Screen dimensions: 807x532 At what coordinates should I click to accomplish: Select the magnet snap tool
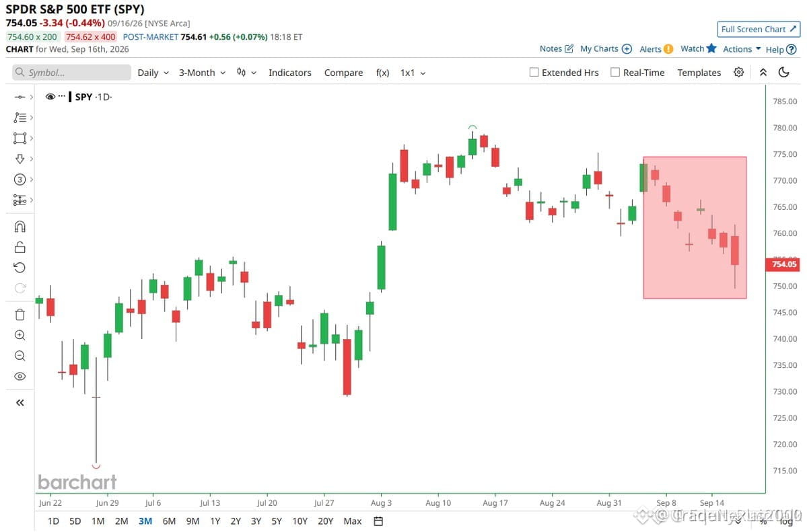pos(20,227)
